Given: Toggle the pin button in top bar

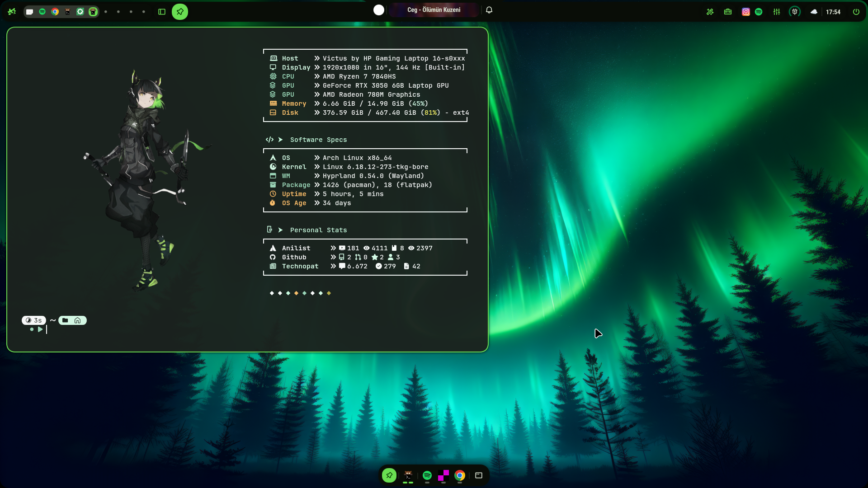Looking at the screenshot, I should 180,12.
